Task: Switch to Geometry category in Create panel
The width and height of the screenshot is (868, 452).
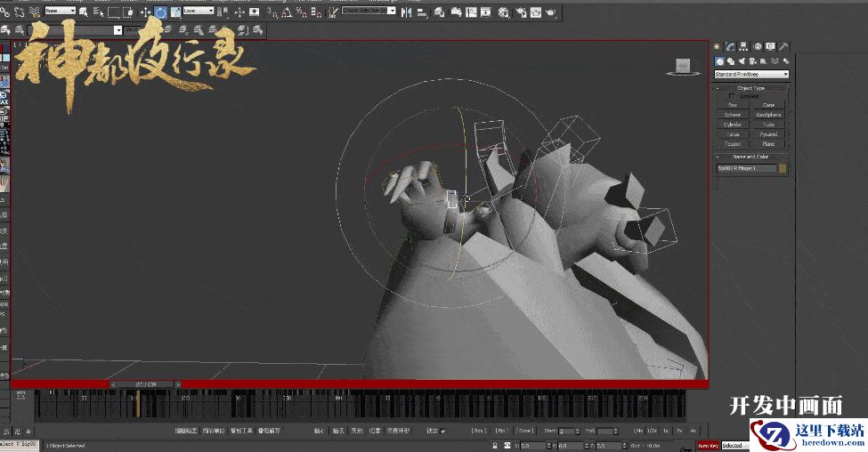Action: pos(719,61)
